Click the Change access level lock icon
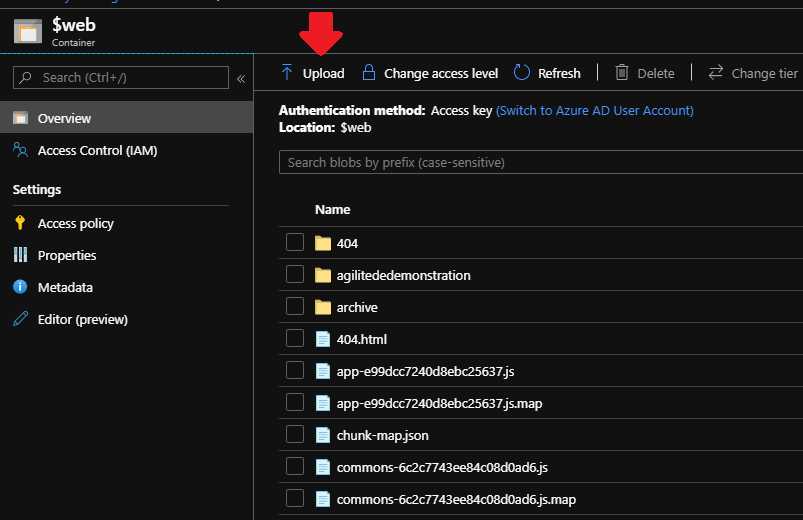Image resolution: width=803 pixels, height=520 pixels. [x=369, y=73]
